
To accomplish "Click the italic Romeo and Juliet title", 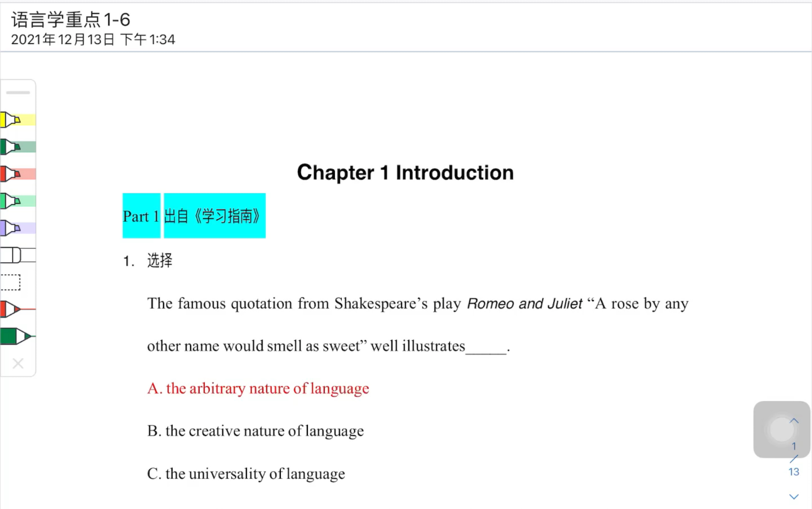I will [525, 303].
